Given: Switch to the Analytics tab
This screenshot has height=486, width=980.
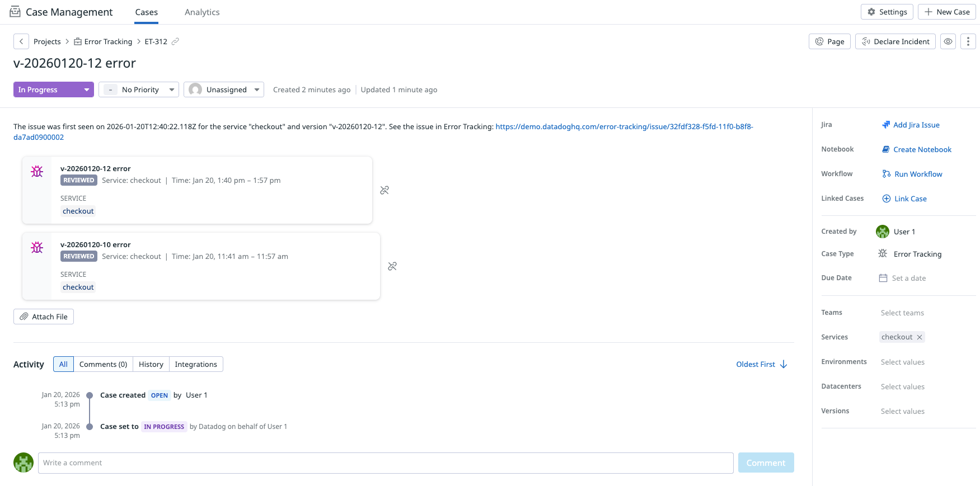Looking at the screenshot, I should pyautogui.click(x=202, y=12).
